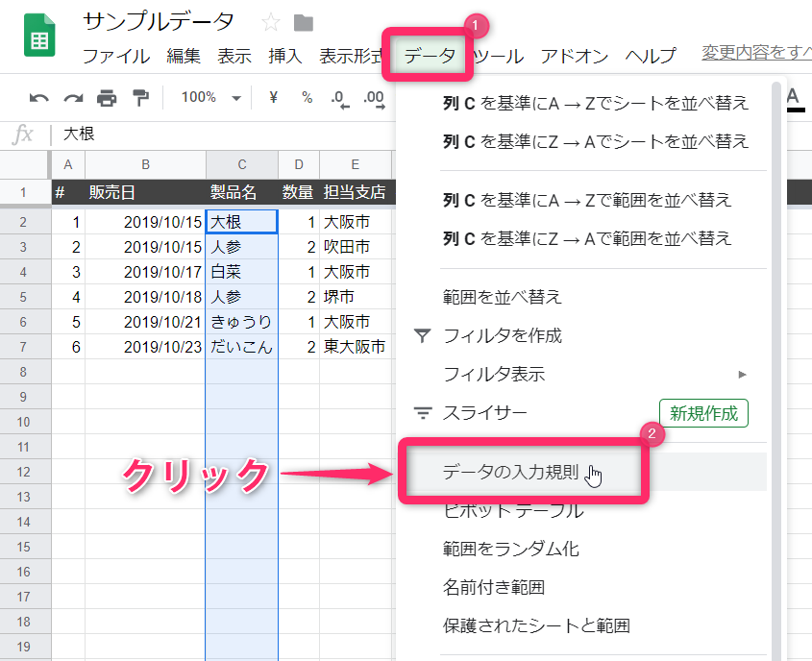The image size is (812, 661).
Task: Redo the last action
Action: 73,98
